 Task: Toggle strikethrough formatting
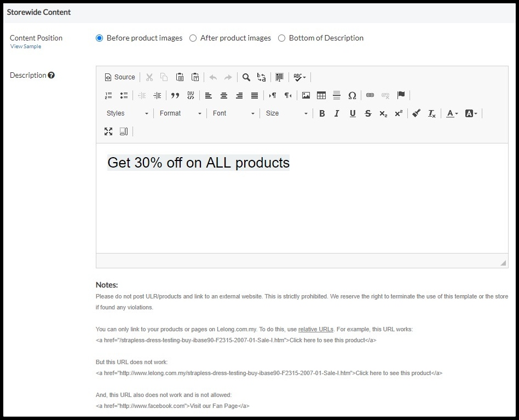pyautogui.click(x=368, y=113)
